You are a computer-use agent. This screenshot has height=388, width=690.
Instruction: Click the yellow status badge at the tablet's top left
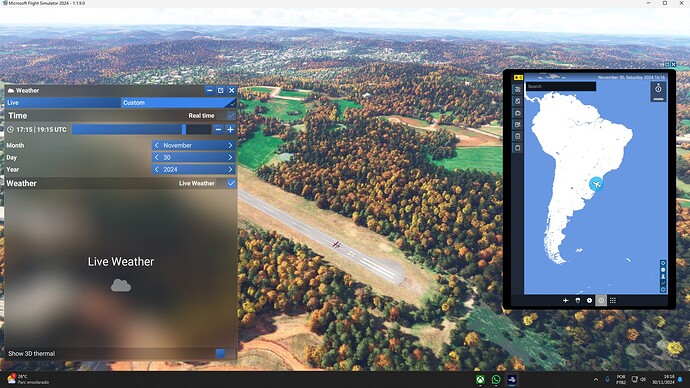tap(518, 77)
